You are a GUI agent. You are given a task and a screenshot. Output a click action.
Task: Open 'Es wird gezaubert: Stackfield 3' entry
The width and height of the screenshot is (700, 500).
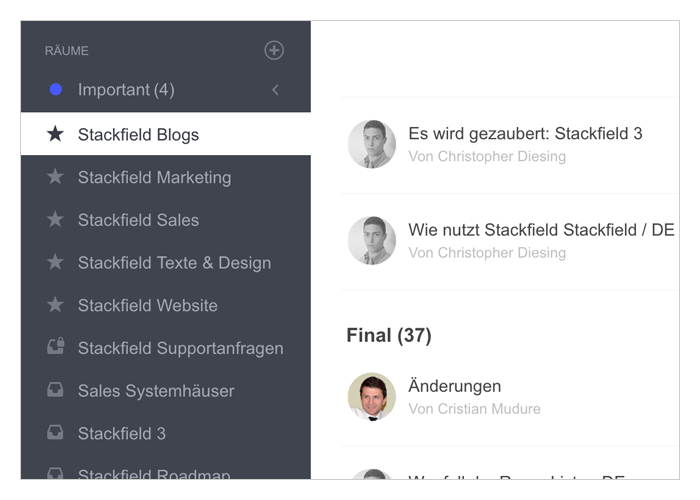(x=525, y=134)
